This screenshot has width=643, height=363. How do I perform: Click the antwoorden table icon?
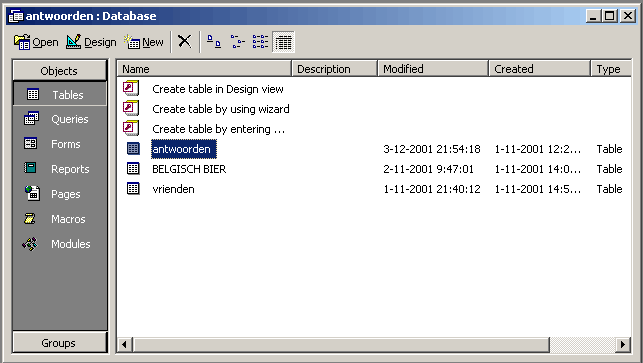click(133, 148)
